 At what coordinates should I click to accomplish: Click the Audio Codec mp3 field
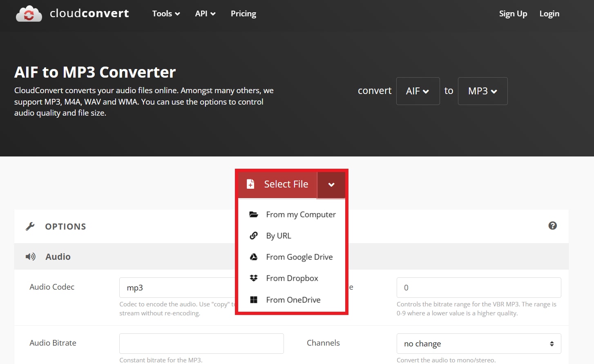click(178, 288)
